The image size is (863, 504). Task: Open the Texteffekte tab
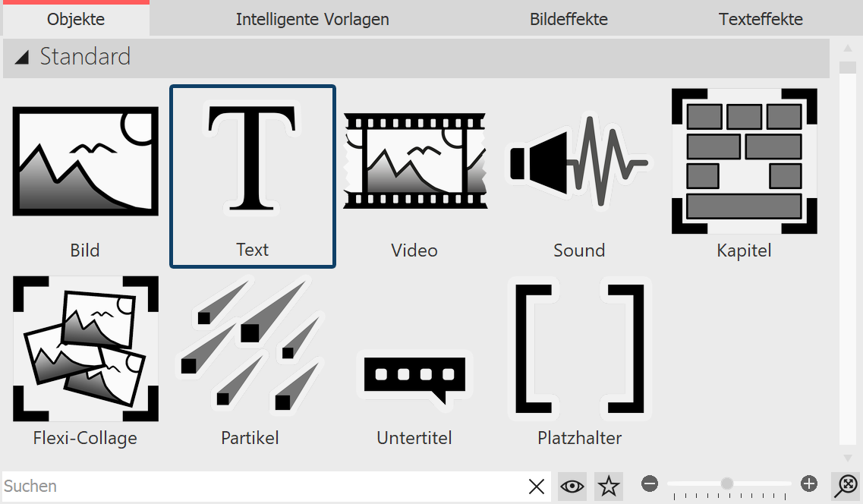pyautogui.click(x=761, y=19)
